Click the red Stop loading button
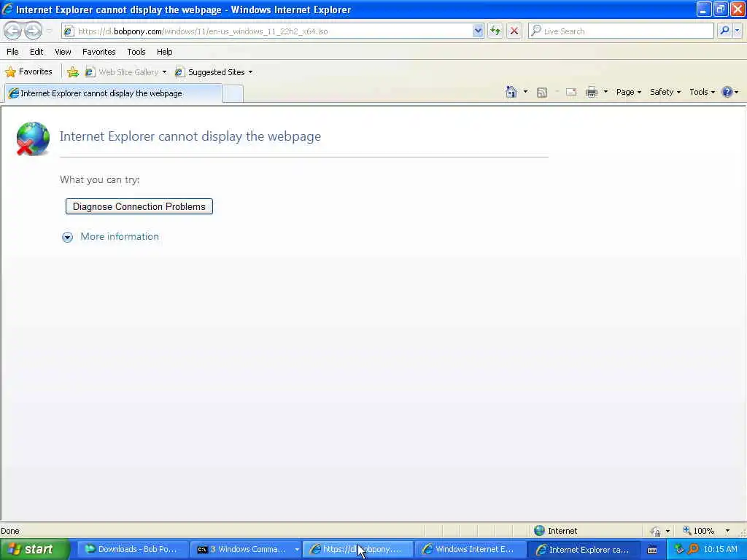The width and height of the screenshot is (747, 560). 514,31
